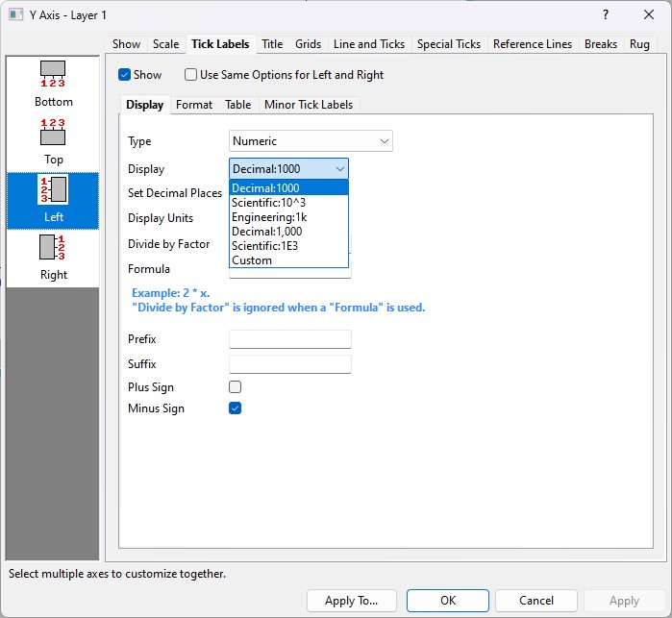Switch to the Scale tab

click(x=166, y=44)
